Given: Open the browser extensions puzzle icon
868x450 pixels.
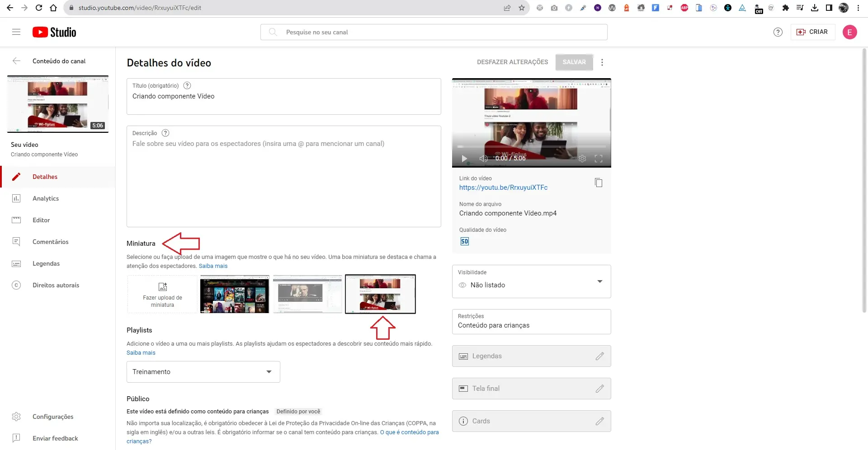Looking at the screenshot, I should pyautogui.click(x=786, y=8).
